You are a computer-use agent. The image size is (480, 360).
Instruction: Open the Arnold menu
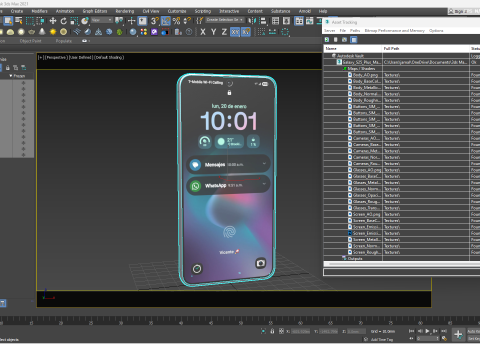[305, 11]
